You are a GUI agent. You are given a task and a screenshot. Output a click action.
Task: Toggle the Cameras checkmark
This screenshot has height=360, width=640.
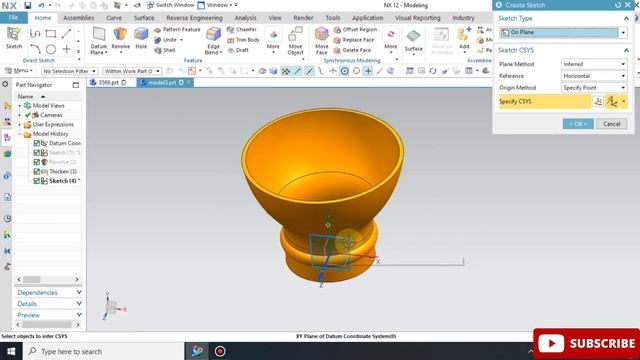click(28, 115)
